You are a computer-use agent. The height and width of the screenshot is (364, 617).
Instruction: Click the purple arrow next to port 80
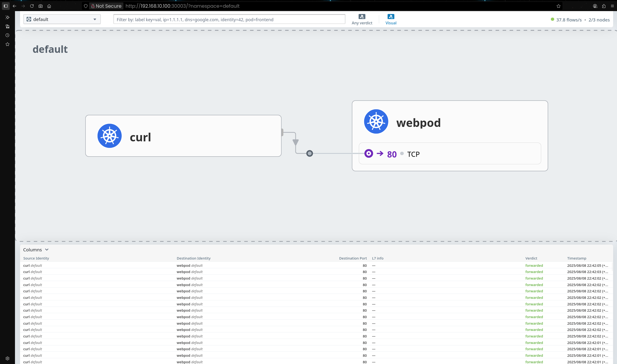click(x=380, y=154)
